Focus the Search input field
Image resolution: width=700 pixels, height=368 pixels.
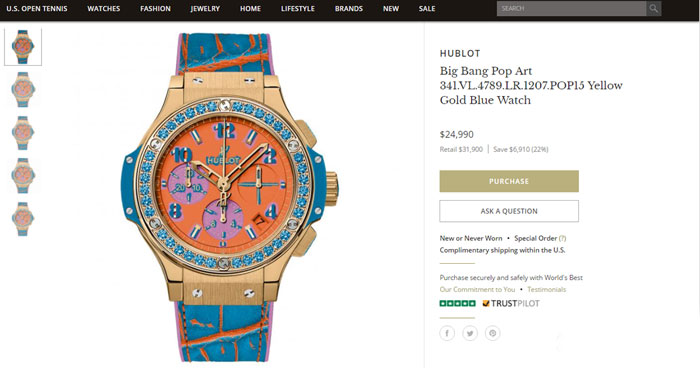click(x=571, y=8)
